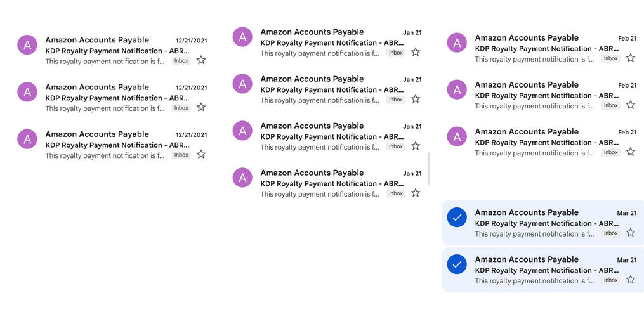Viewport: 644px width, 319px height.
Task: Star the upper Mar 21 email
Action: (631, 233)
